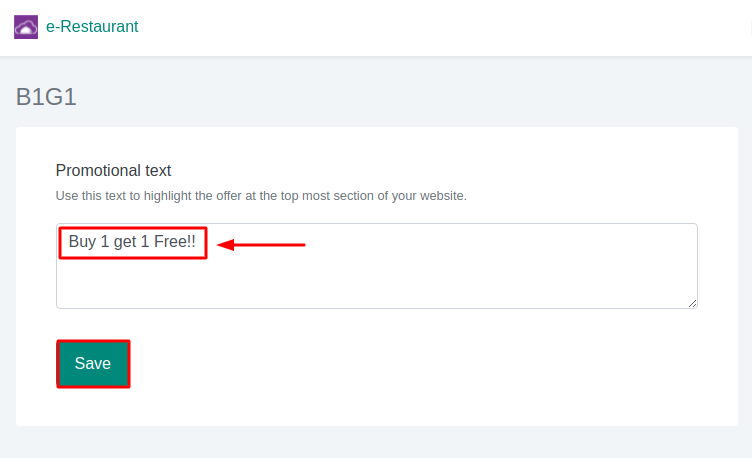Click the B1G1 page heading
Image resolution: width=752 pixels, height=458 pixels.
pos(46,97)
